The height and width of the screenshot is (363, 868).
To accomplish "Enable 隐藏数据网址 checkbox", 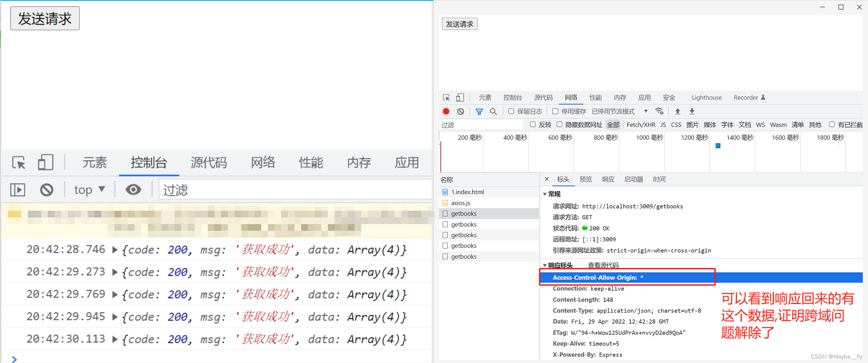I will [559, 124].
